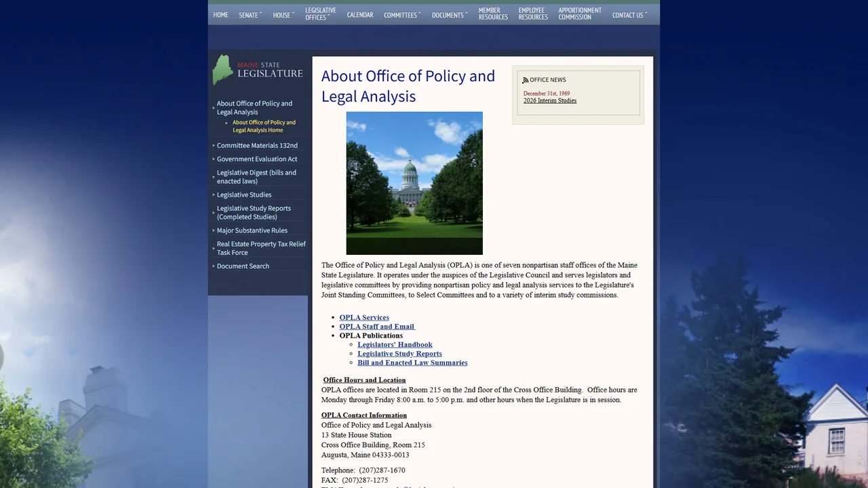This screenshot has width=868, height=488.
Task: Expand the House dropdown menu
Action: (283, 15)
